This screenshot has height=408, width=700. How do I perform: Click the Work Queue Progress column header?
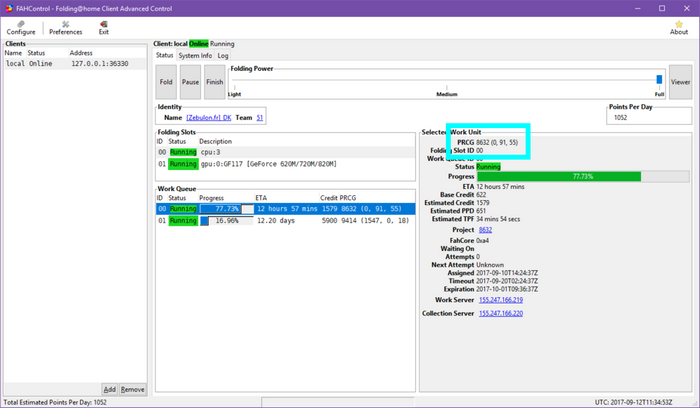pos(211,198)
